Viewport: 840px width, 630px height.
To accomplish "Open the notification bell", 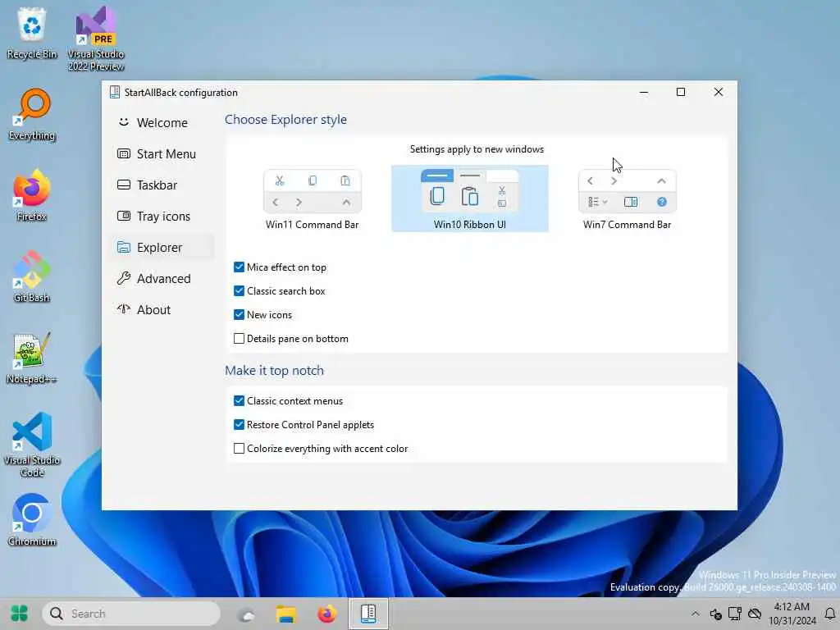I will (x=830, y=614).
